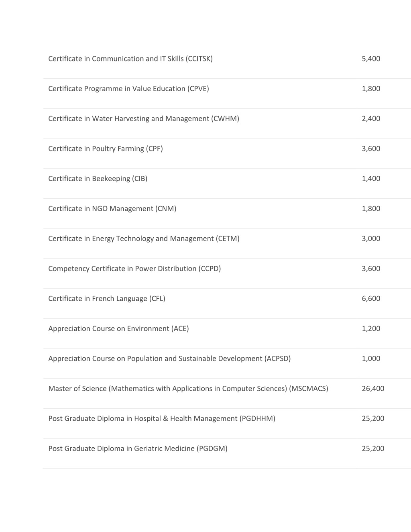
Task: Click the MSCMACS Master of Science programme
Action: 188,389
